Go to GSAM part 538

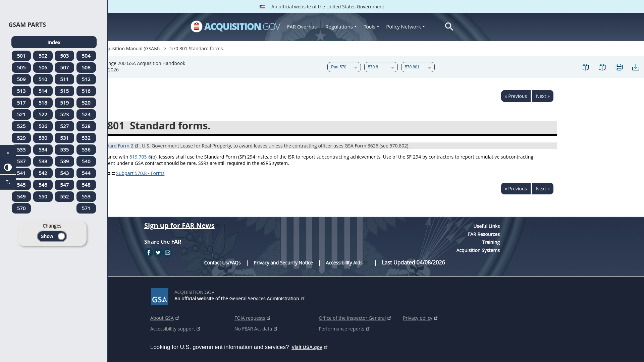point(43,162)
